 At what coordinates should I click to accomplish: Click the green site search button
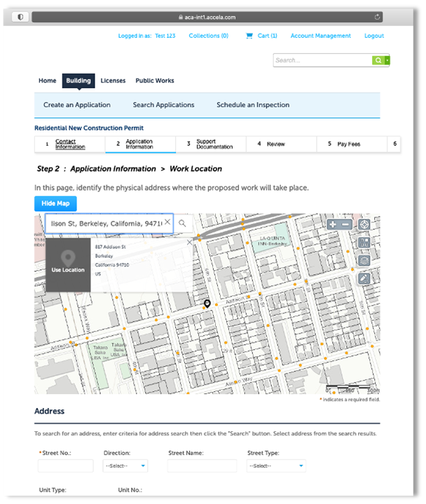pyautogui.click(x=378, y=60)
